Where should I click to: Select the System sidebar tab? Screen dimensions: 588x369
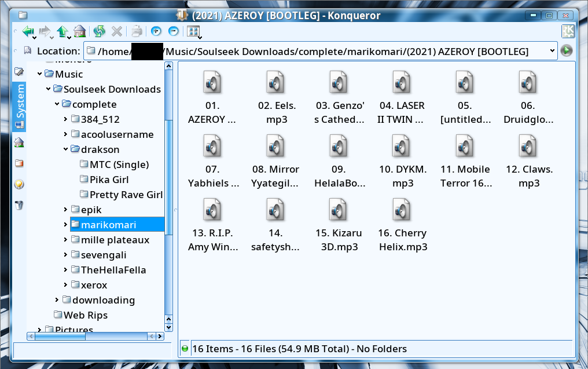(x=20, y=107)
